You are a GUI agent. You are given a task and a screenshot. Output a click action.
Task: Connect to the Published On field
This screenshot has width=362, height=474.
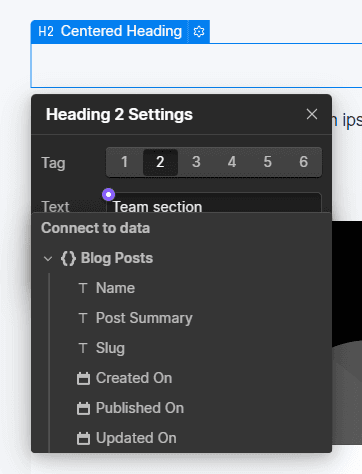tap(140, 408)
